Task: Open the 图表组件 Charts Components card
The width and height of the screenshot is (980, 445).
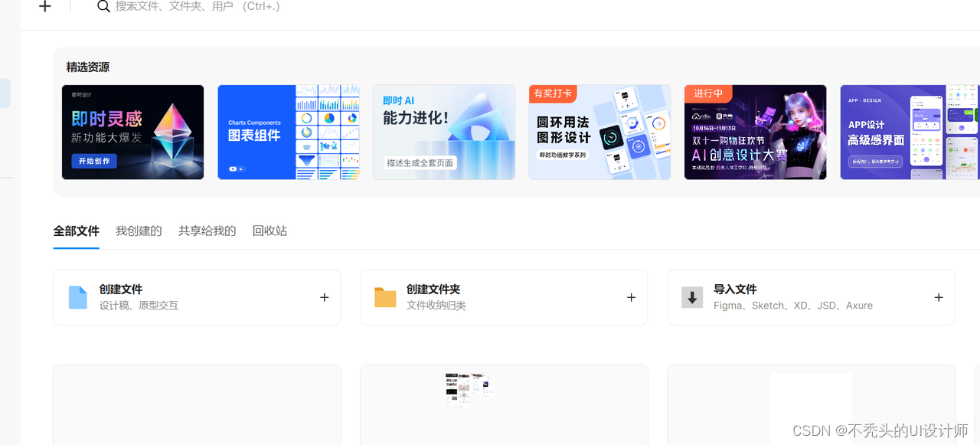Action: coord(289,132)
